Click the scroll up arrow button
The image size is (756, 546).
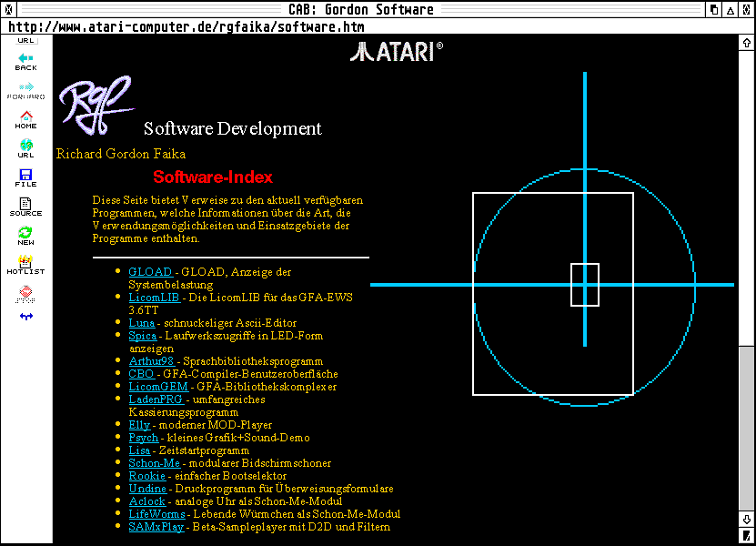[747, 43]
